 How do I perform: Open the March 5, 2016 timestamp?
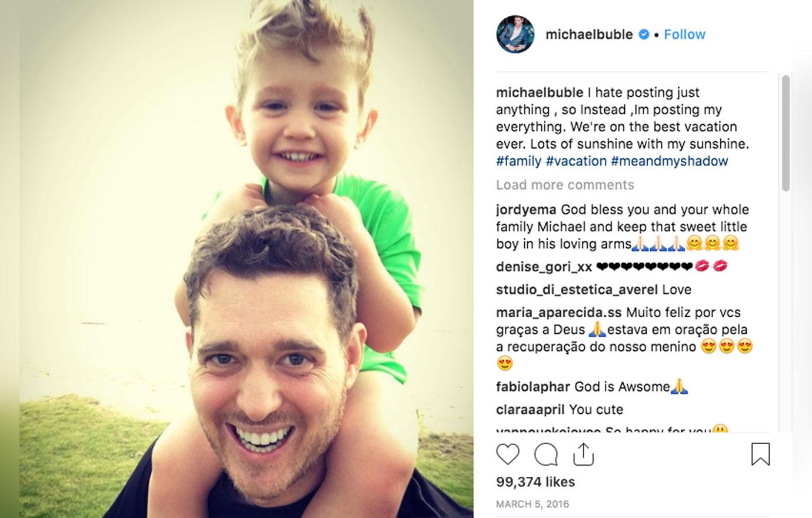tap(533, 504)
